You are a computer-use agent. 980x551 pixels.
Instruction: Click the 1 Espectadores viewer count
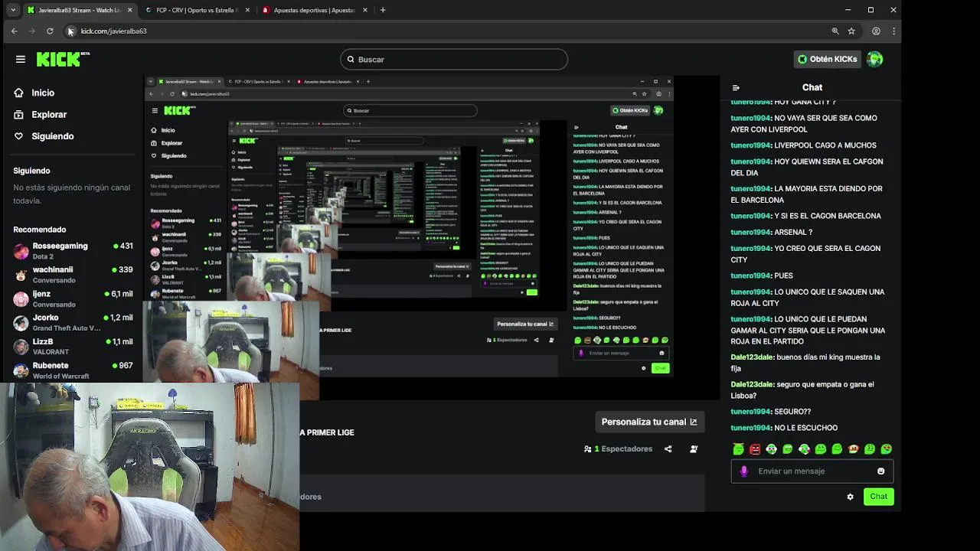click(618, 449)
